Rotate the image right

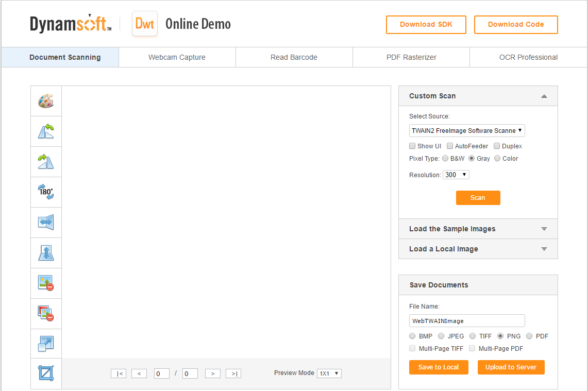[x=46, y=162]
